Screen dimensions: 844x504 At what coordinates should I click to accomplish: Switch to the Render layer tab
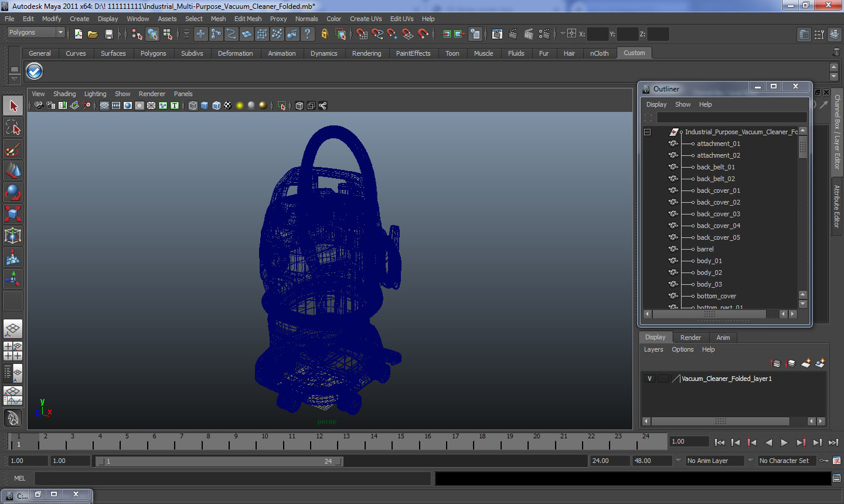pos(690,338)
